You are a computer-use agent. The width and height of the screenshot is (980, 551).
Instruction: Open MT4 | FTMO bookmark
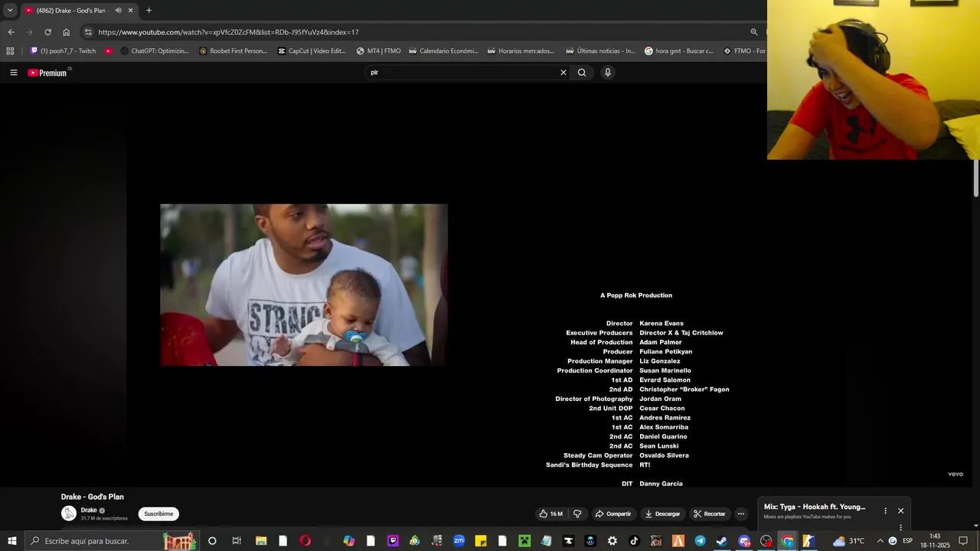click(378, 51)
